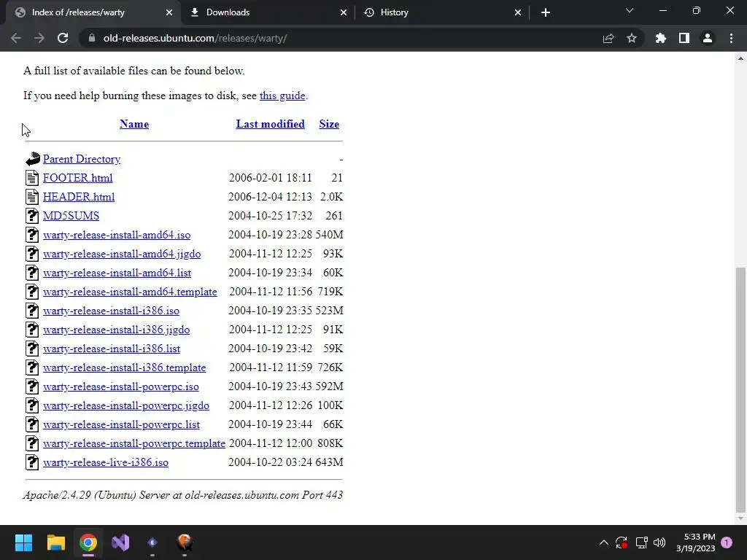
Task: Switch to the Downloads tab
Action: pyautogui.click(x=268, y=12)
